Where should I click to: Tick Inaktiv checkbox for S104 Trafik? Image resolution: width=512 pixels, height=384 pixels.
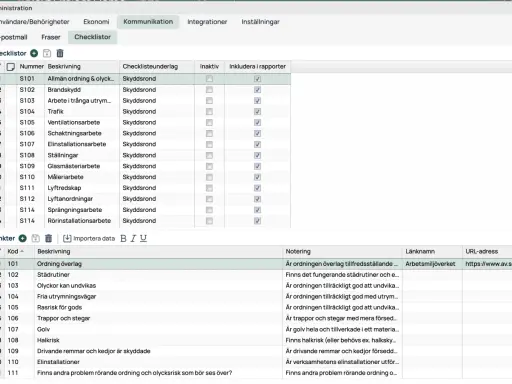click(209, 111)
